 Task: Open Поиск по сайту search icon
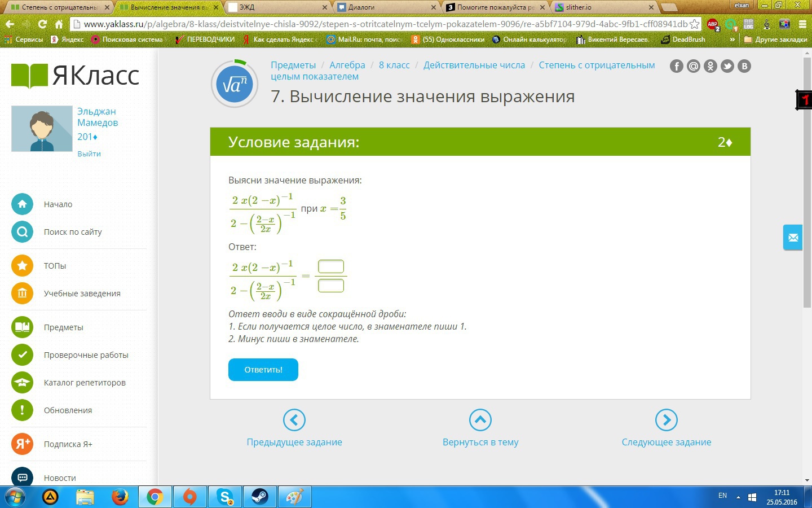[x=22, y=232]
